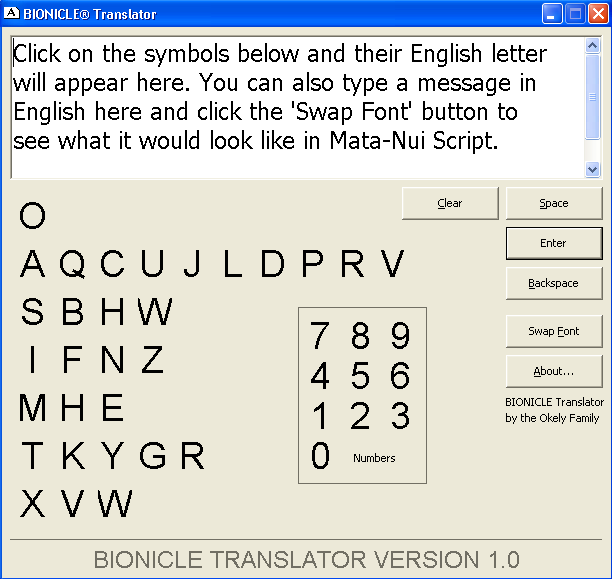This screenshot has width=612, height=579.
Task: Insert number 9 from the Numbers panel
Action: tap(400, 335)
